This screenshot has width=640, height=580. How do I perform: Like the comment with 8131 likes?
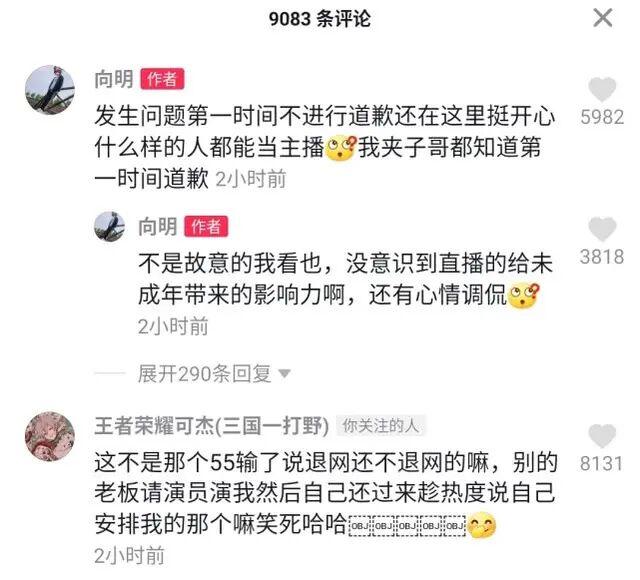[602, 436]
